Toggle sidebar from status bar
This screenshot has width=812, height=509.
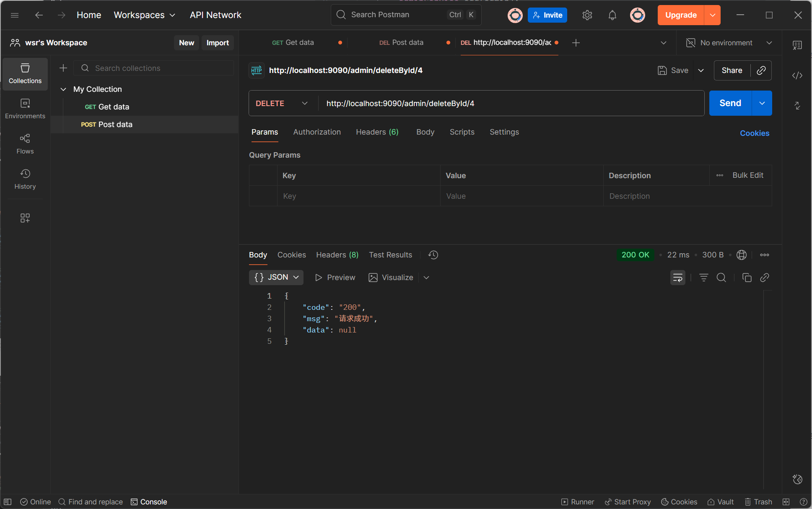coord(8,502)
